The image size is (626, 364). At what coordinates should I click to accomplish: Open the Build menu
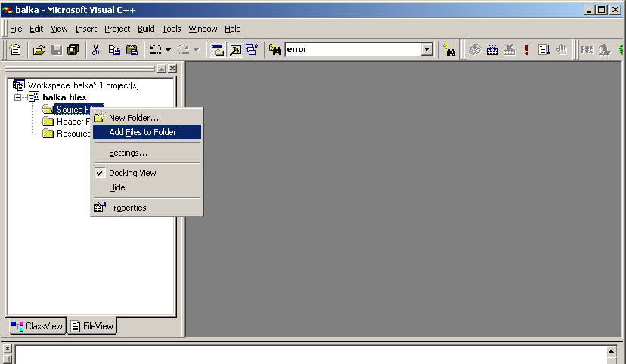tap(146, 29)
